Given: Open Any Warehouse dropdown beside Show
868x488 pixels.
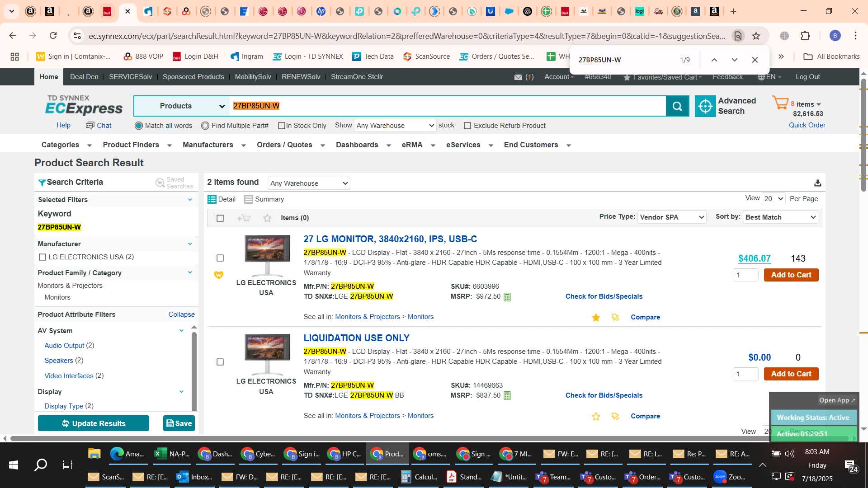Looking at the screenshot, I should pyautogui.click(x=395, y=126).
